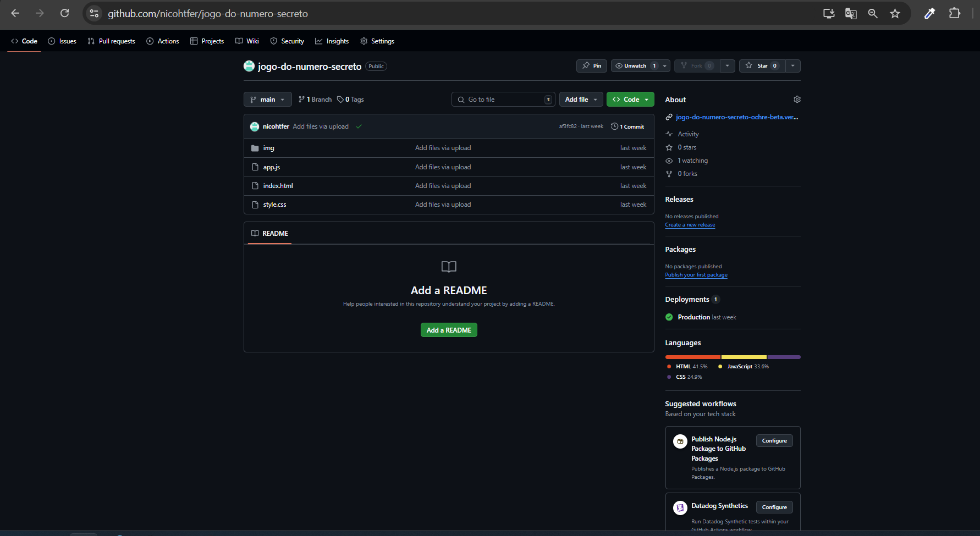Open the About settings gear icon
This screenshot has height=536, width=980.
coord(797,100)
